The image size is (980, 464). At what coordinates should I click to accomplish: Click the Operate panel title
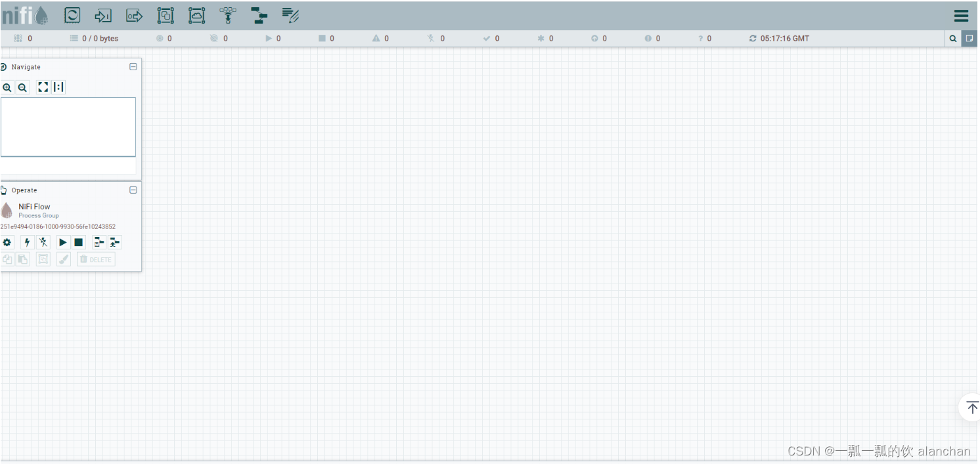[24, 190]
